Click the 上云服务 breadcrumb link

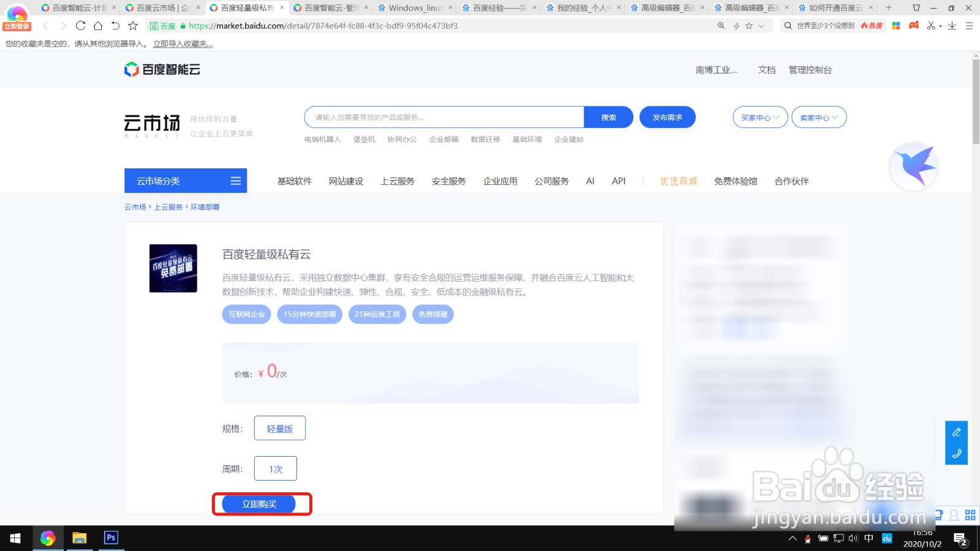pos(168,207)
